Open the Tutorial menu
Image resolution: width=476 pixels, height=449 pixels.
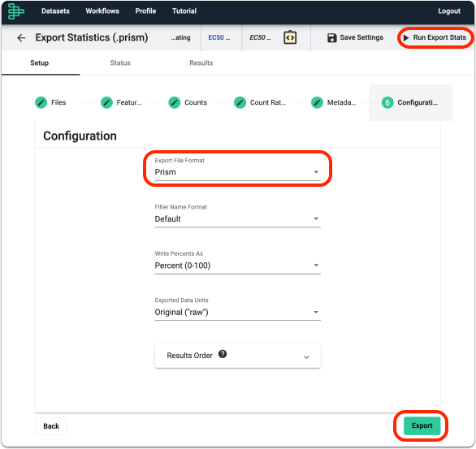[x=184, y=11]
